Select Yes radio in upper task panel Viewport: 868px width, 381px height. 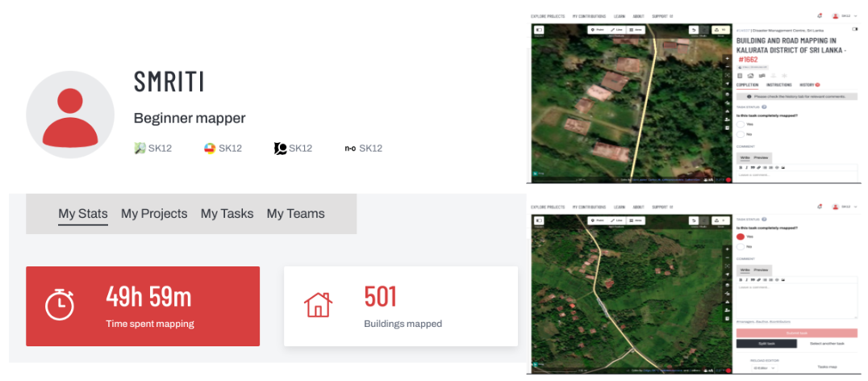coord(740,124)
